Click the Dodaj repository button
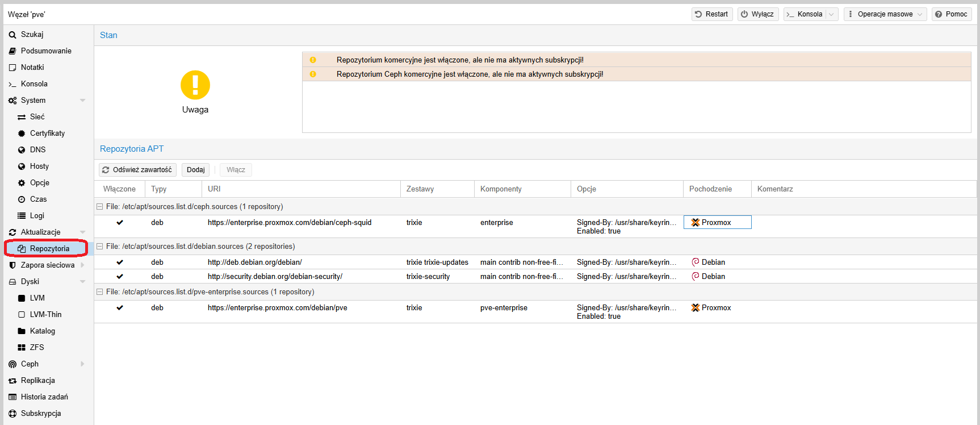Screen dimensions: 980x425 click(x=195, y=170)
